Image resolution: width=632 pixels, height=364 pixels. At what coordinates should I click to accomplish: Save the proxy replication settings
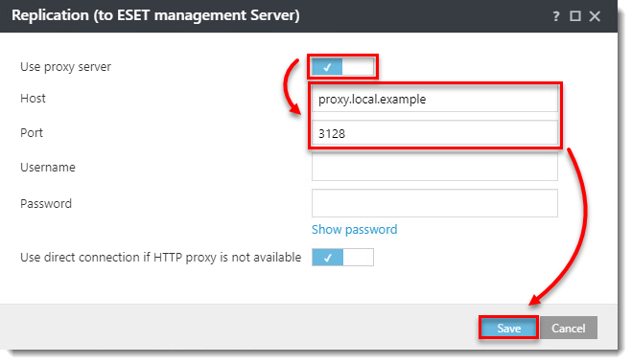pos(508,329)
